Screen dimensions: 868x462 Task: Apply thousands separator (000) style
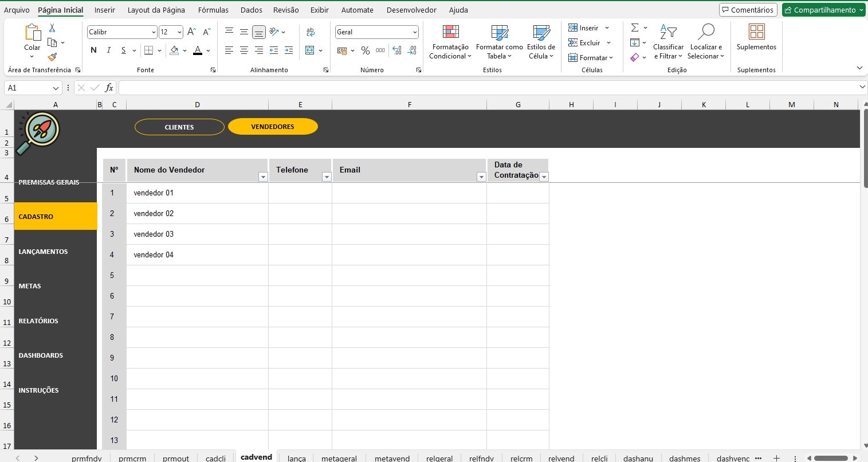380,50
